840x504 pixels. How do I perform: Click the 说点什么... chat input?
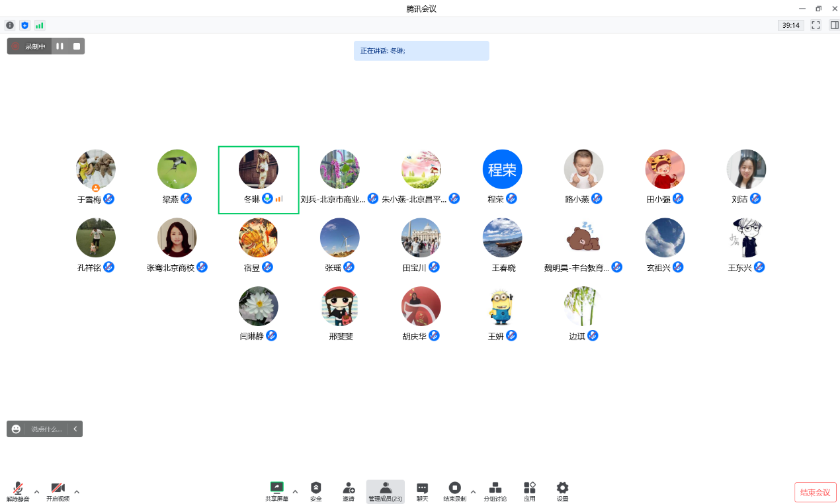[x=46, y=429]
